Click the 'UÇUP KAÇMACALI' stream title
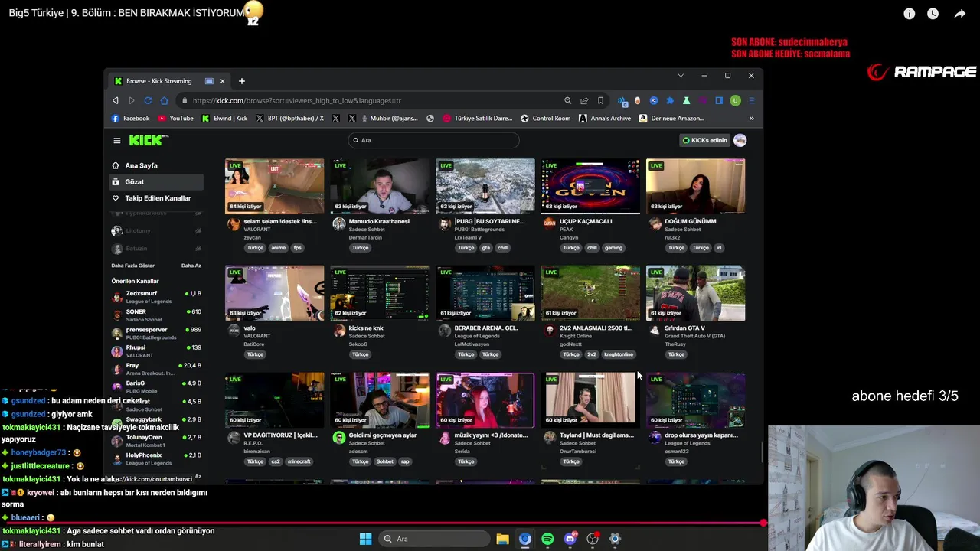This screenshot has height=551, width=980. pyautogui.click(x=586, y=221)
